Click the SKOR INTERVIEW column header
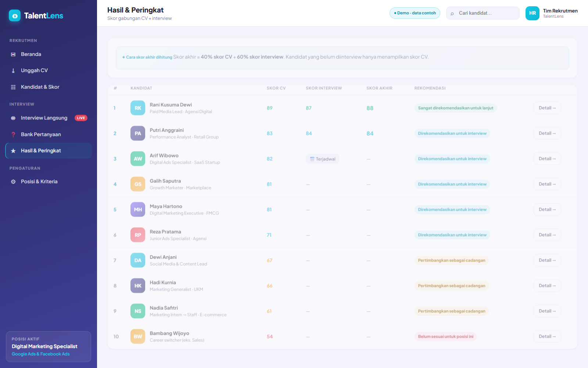The width and height of the screenshot is (588, 368). coord(324,88)
